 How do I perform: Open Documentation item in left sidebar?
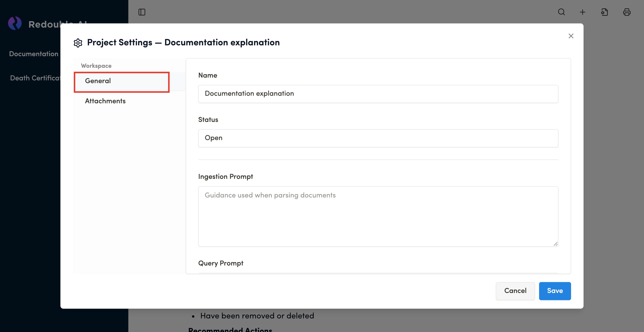tap(34, 54)
